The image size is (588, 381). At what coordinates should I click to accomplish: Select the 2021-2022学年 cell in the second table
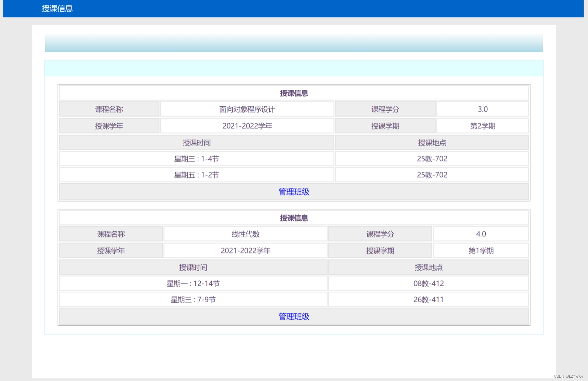245,250
